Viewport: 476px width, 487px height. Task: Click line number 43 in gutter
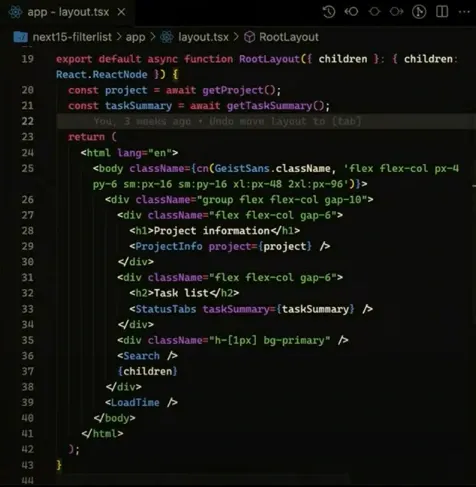(x=27, y=465)
